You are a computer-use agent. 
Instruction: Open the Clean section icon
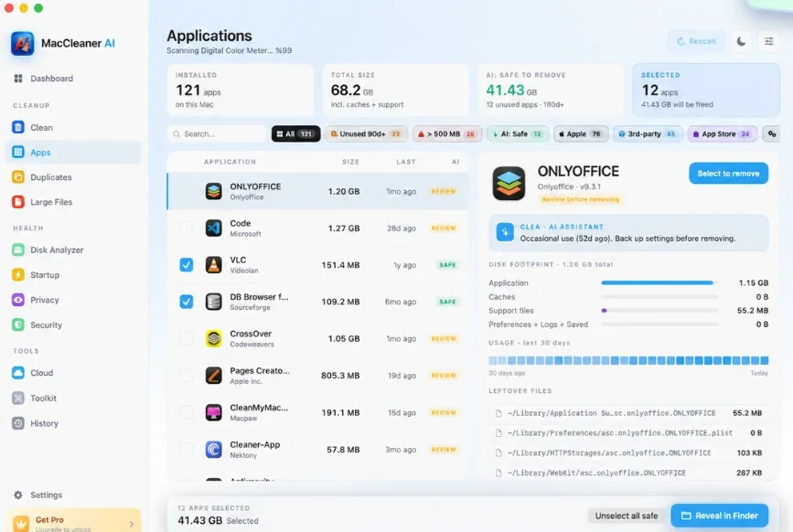click(18, 127)
